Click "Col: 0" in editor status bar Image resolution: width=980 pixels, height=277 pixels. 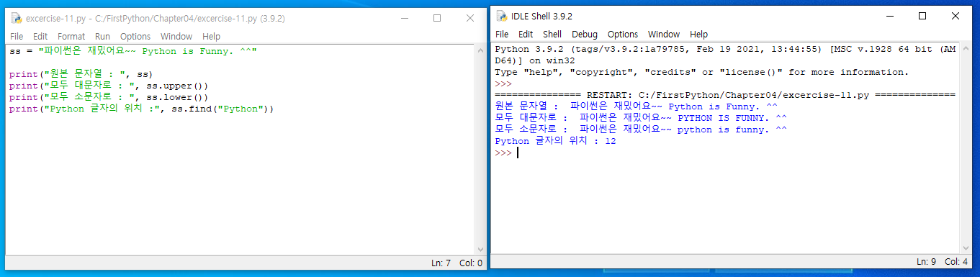pyautogui.click(x=470, y=263)
